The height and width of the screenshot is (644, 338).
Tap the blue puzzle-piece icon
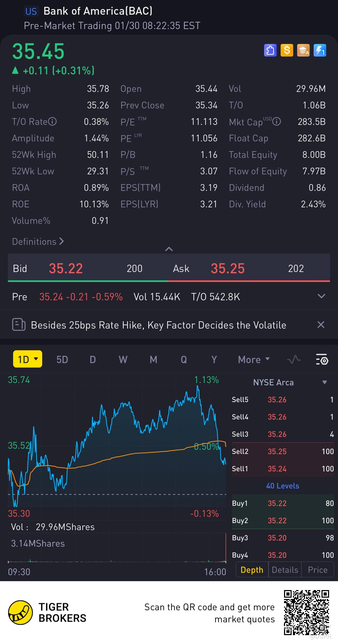pos(270,50)
